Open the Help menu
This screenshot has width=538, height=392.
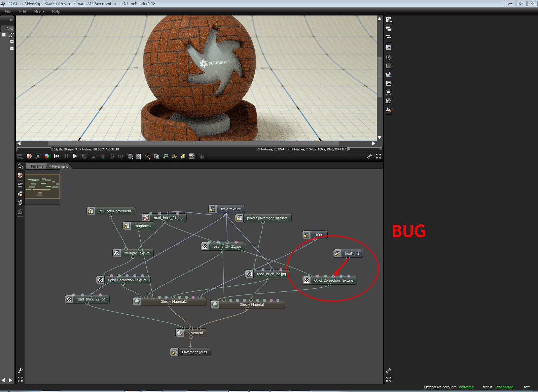(56, 11)
